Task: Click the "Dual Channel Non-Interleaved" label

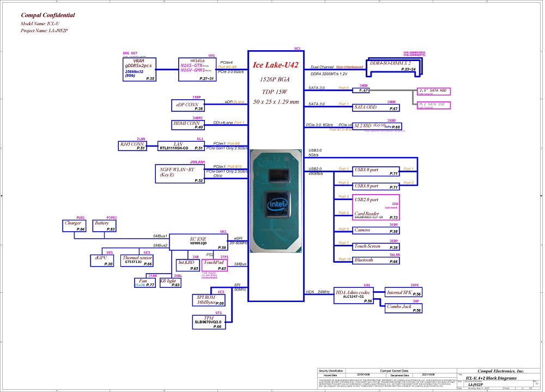Action: 337,67
